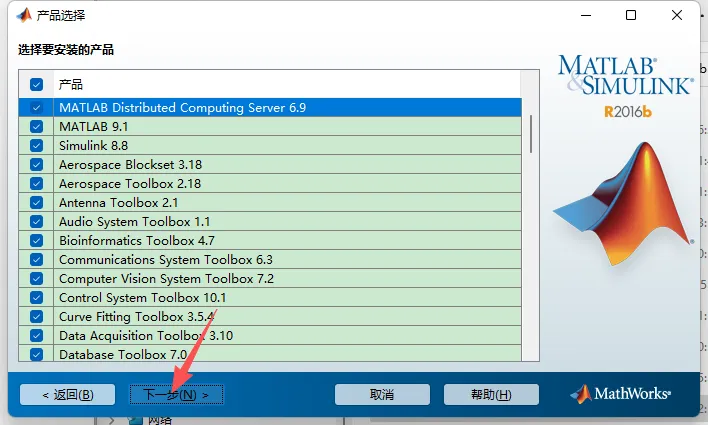Image resolution: width=708 pixels, height=425 pixels.
Task: Select the Audio System Toolbox 1.1 row
Action: 270,221
